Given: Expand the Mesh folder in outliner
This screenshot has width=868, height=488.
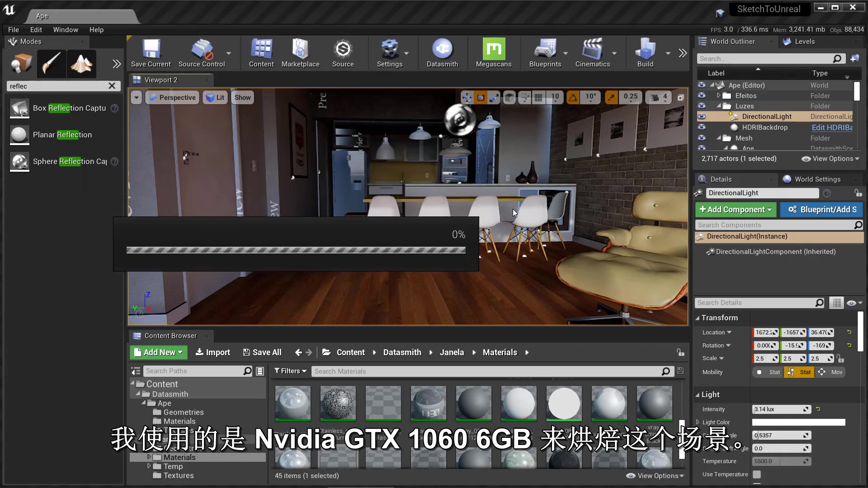Looking at the screenshot, I should pyautogui.click(x=720, y=138).
